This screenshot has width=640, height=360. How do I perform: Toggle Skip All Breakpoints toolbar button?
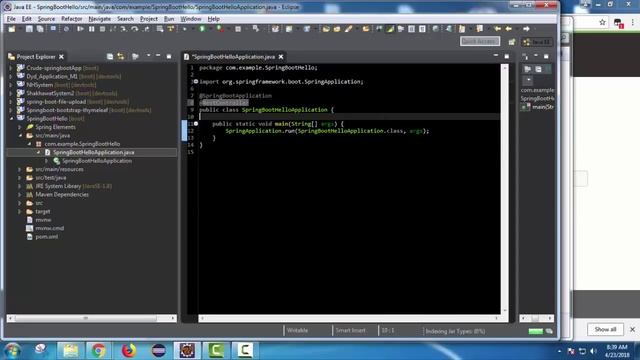[66, 29]
